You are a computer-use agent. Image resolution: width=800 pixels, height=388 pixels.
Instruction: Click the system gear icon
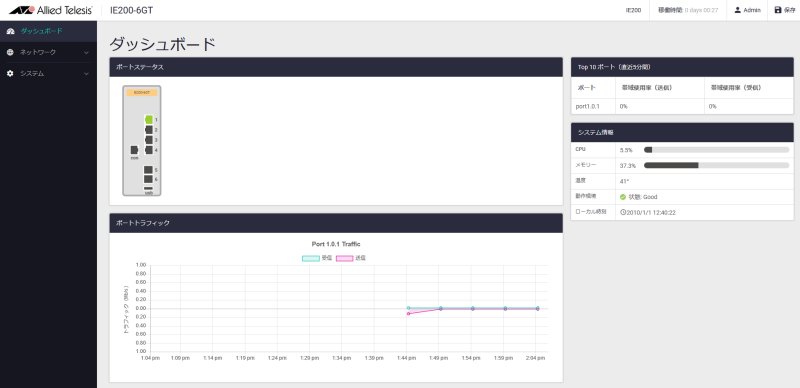click(10, 74)
